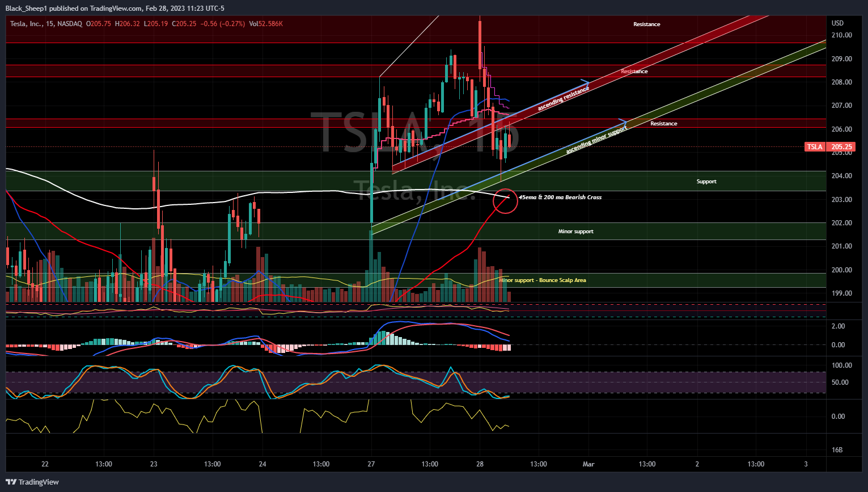Click the 'Minor support' label near 202
Viewport: 868px width, 492px height.
coord(575,232)
